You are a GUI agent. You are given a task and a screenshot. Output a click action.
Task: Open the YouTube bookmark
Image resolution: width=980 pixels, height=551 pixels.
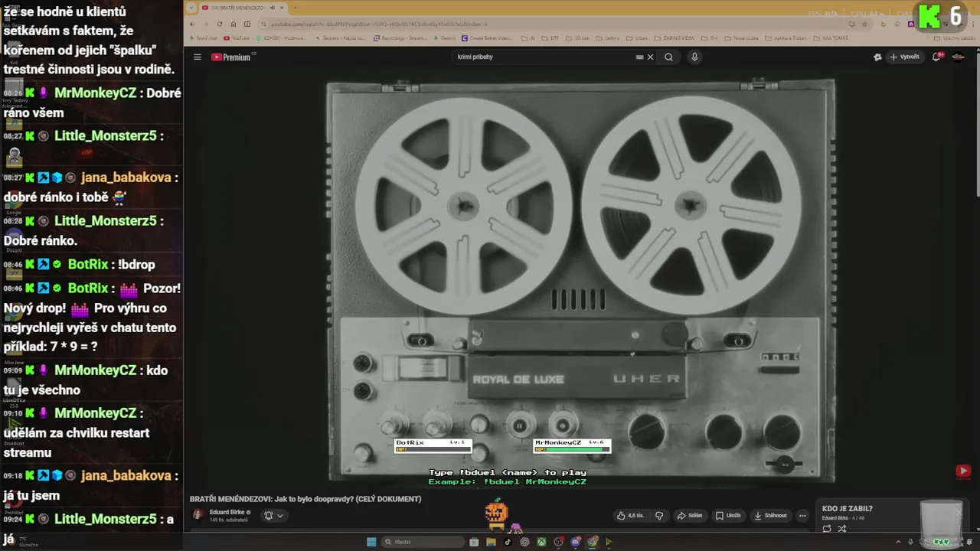[237, 37]
